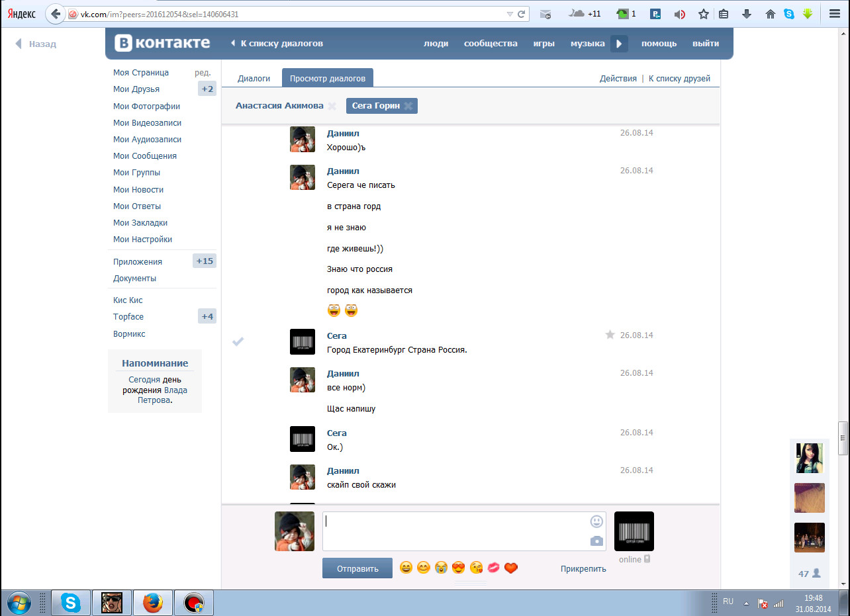Open the downloads arrow icon
The height and width of the screenshot is (616, 850).
pyautogui.click(x=747, y=14)
